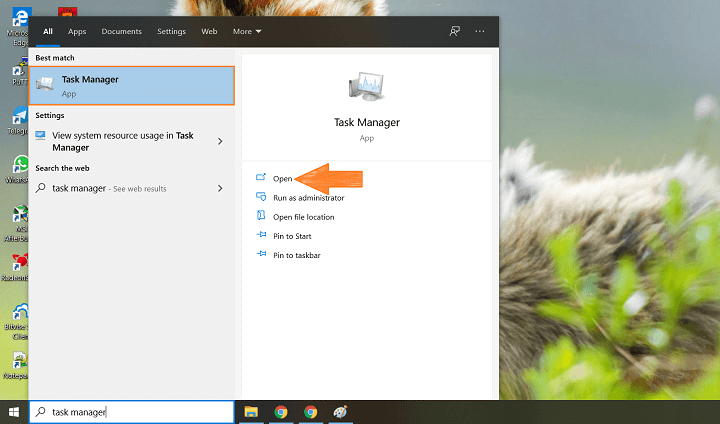Screen dimensions: 720x424
Task: Click View system resource usage in Task Manager
Action: click(123, 141)
